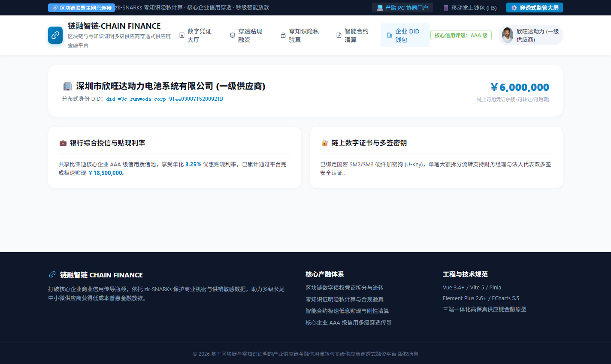Click the building emoji beside 深圳市欣旺达动力电池
The width and height of the screenshot is (611, 364).
67,86
